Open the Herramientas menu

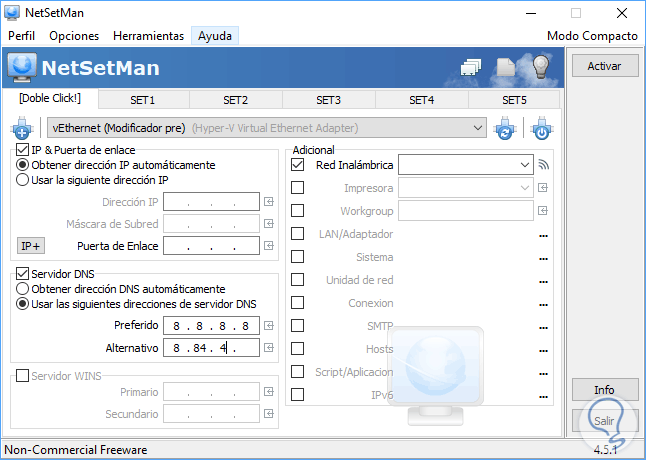click(148, 36)
